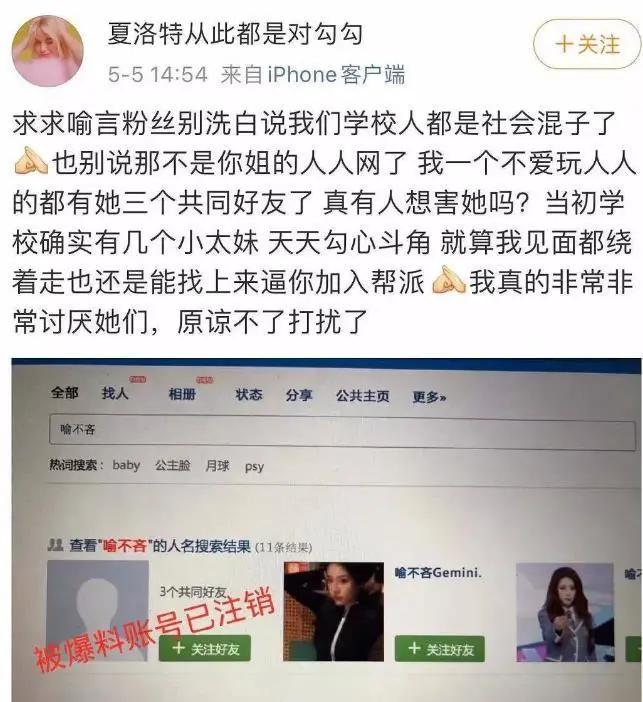The height and width of the screenshot is (702, 643).
Task: Switch to the 找人 tab
Action: 115,393
